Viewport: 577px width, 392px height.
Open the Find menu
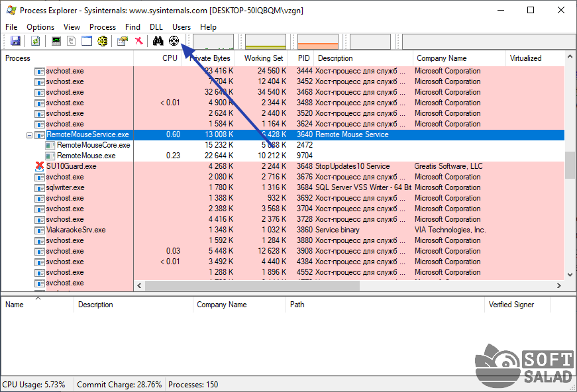point(133,27)
